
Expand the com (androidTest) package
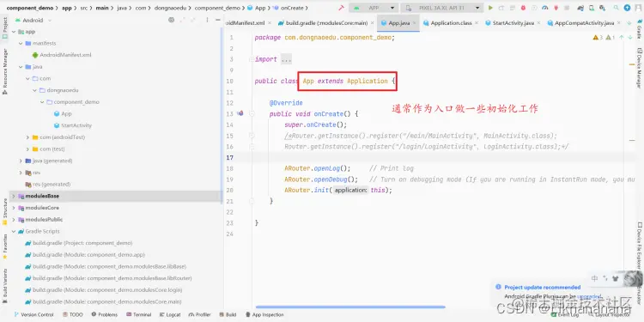pos(28,137)
